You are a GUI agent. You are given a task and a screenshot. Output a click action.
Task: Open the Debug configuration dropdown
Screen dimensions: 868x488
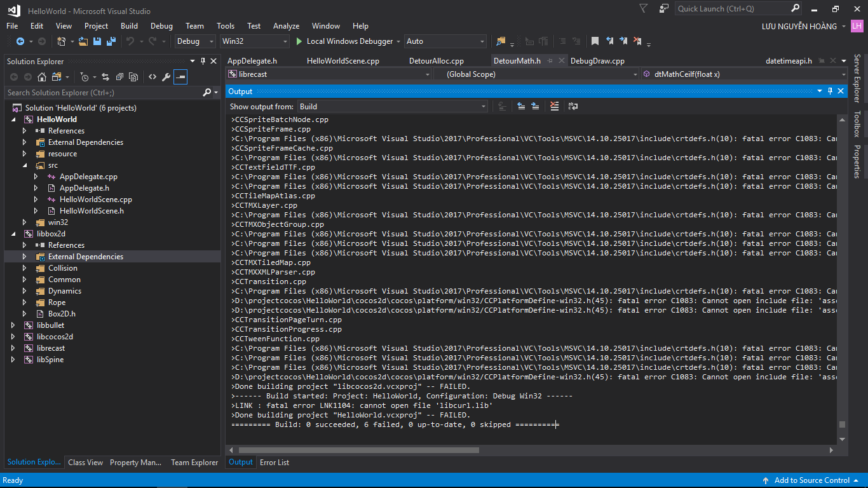point(196,41)
